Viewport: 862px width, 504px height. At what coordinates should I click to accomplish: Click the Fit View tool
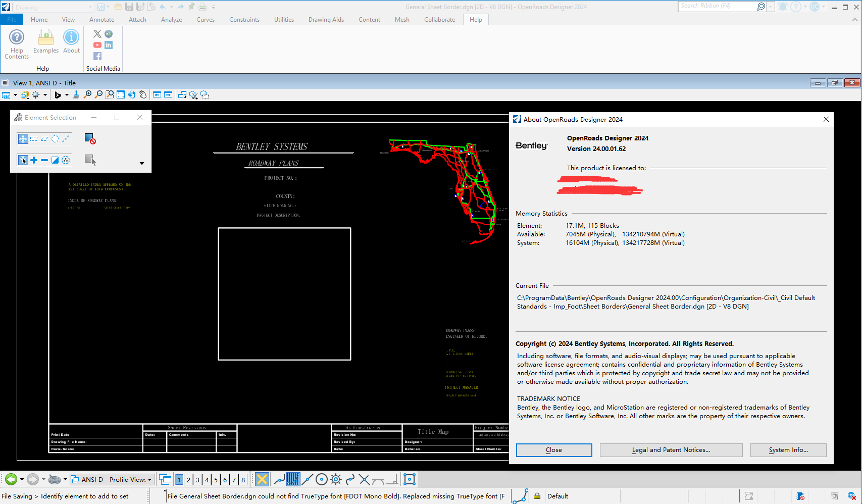121,94
